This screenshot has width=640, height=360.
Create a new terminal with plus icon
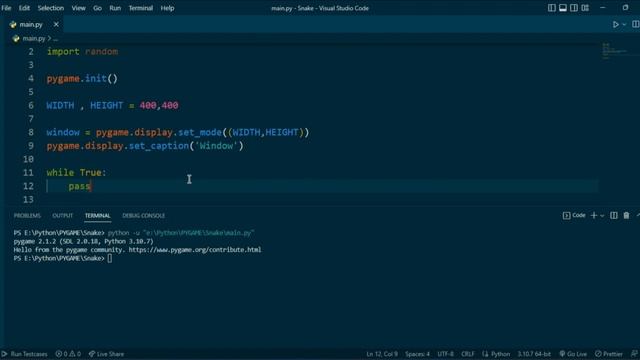click(594, 215)
